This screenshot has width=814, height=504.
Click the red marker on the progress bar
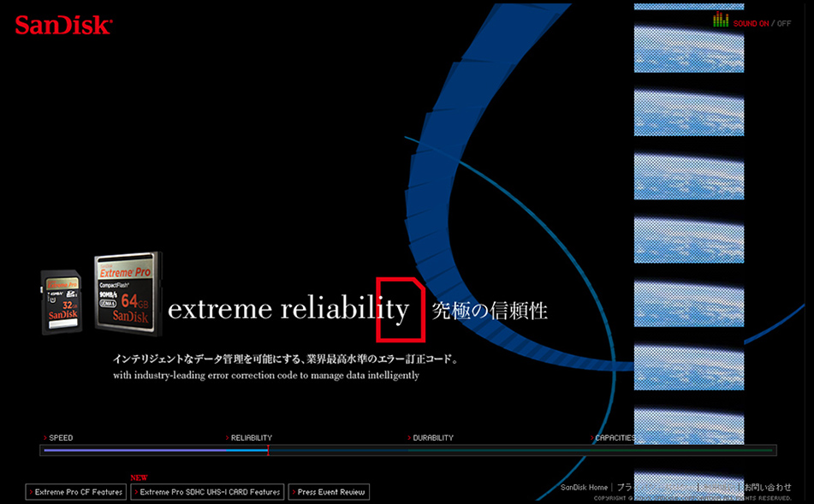(x=268, y=450)
